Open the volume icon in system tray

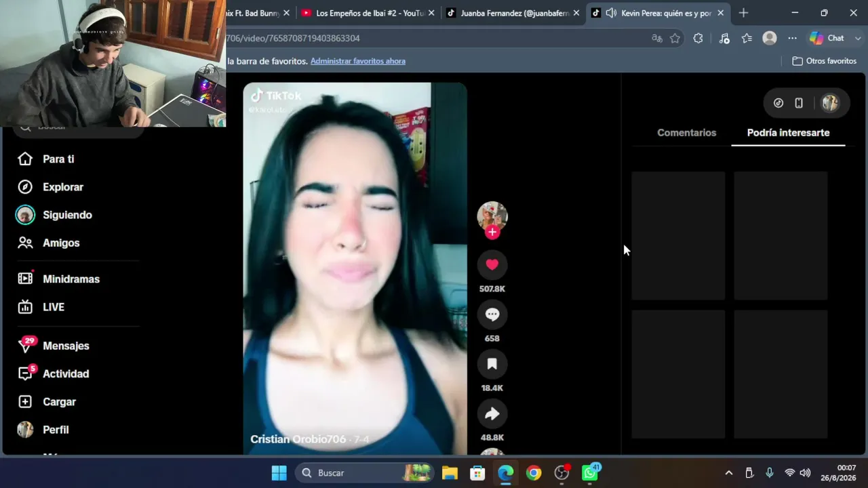(805, 473)
